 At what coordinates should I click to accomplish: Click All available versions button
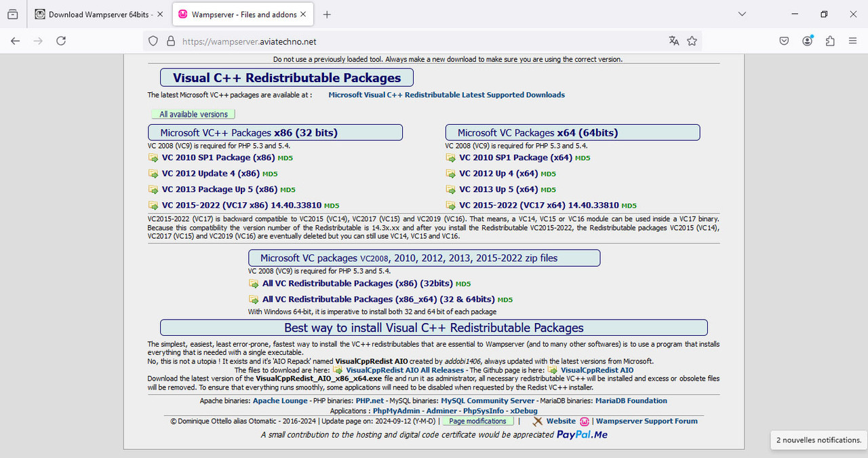(193, 114)
